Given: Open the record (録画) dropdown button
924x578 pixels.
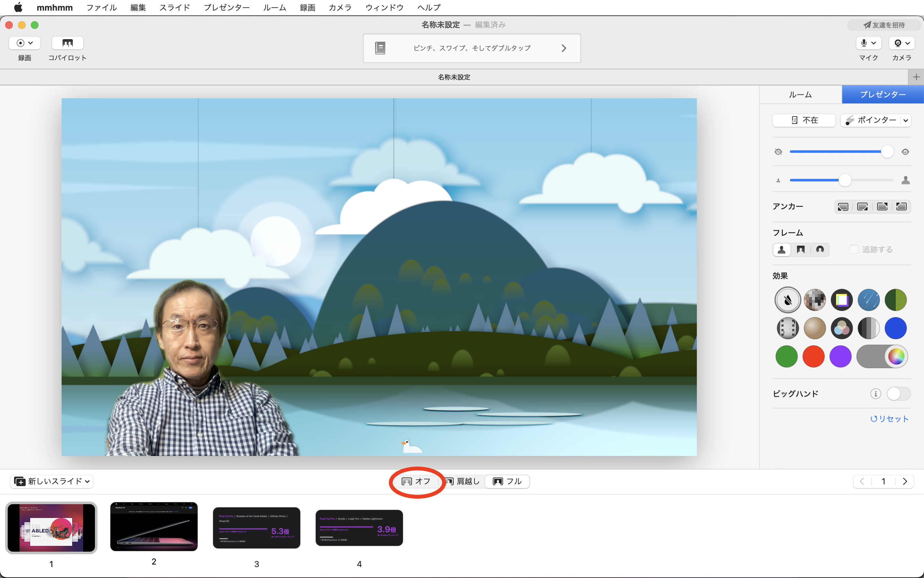Looking at the screenshot, I should tap(24, 43).
